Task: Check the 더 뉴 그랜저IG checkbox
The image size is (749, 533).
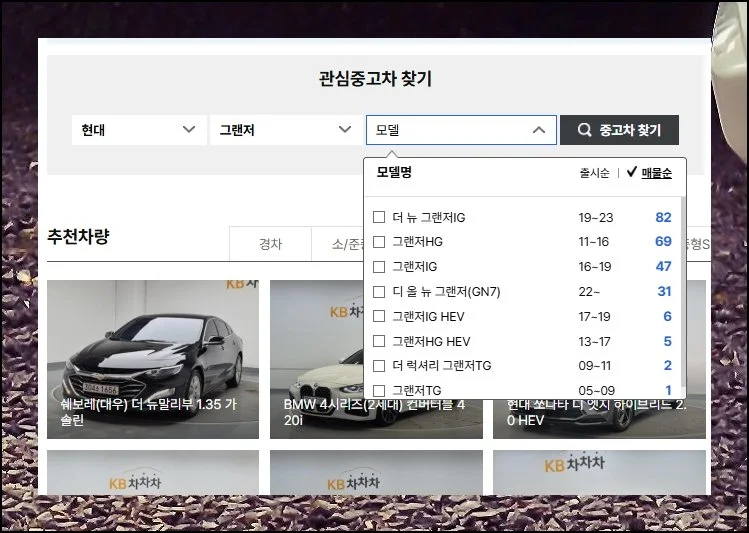Action: 379,217
